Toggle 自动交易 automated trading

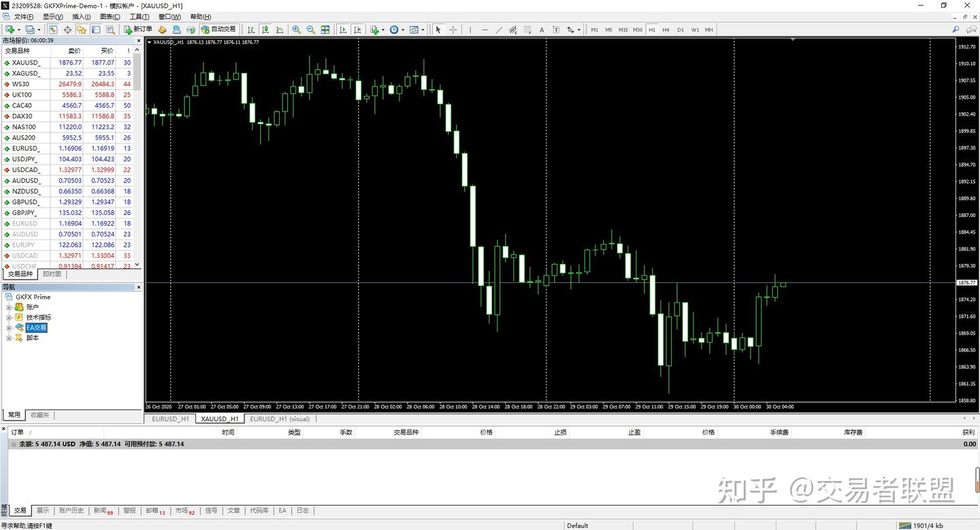click(218, 29)
